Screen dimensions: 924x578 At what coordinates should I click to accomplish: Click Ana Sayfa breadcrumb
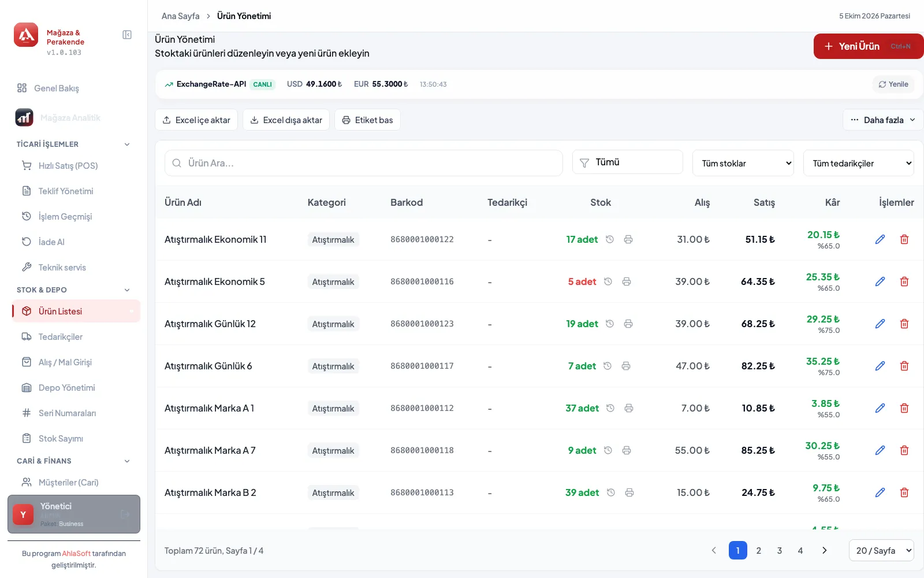pos(181,16)
